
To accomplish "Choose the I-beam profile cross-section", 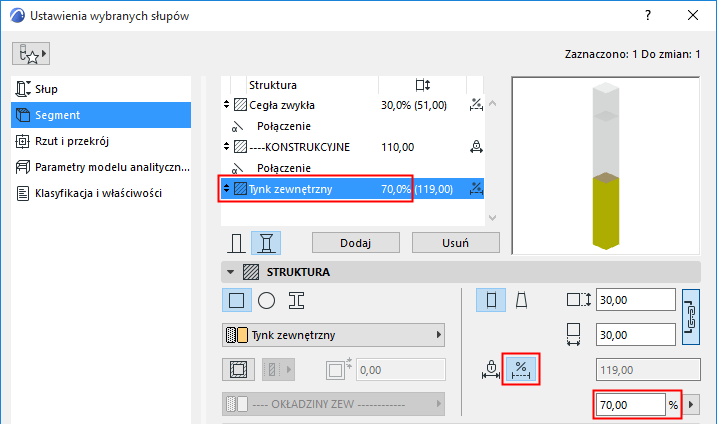I will click(296, 300).
